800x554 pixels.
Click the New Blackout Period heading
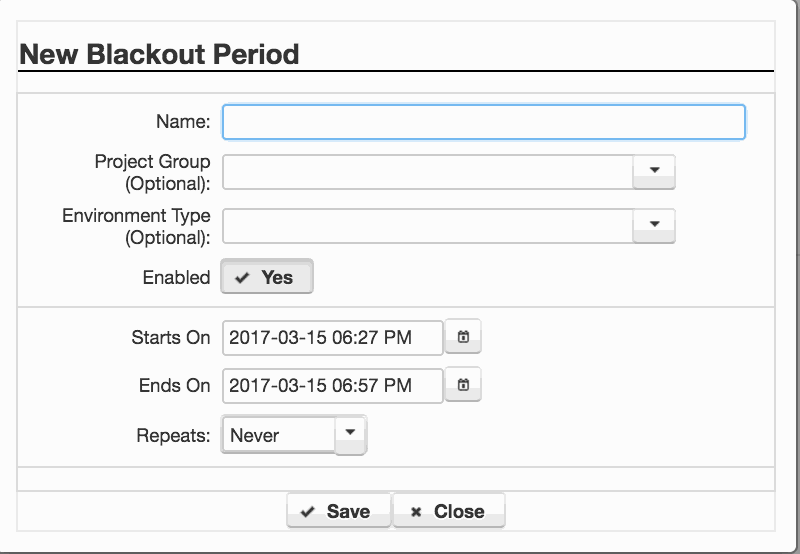(159, 54)
